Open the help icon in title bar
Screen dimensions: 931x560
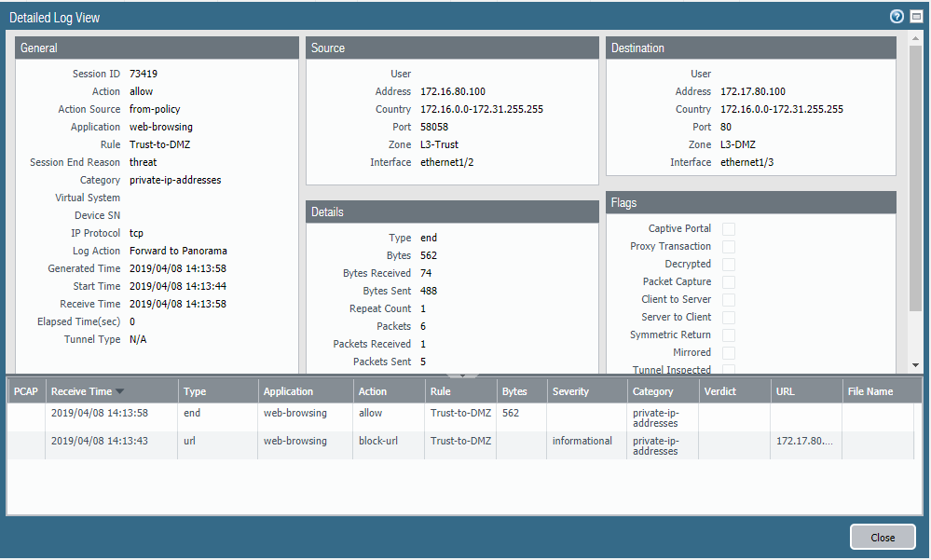coord(897,17)
